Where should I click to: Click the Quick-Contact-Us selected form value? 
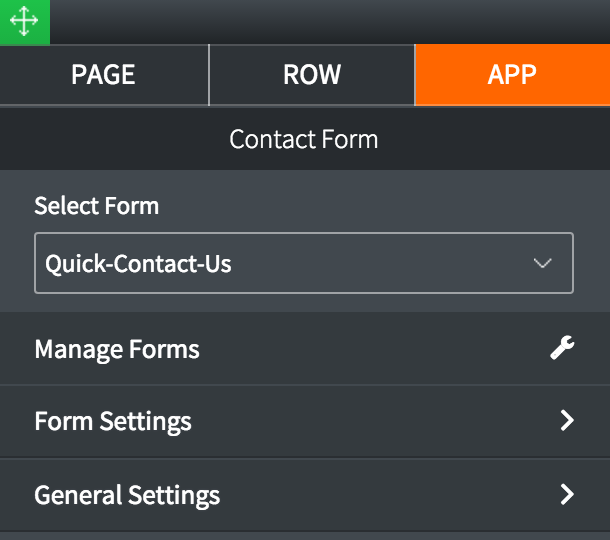click(139, 265)
